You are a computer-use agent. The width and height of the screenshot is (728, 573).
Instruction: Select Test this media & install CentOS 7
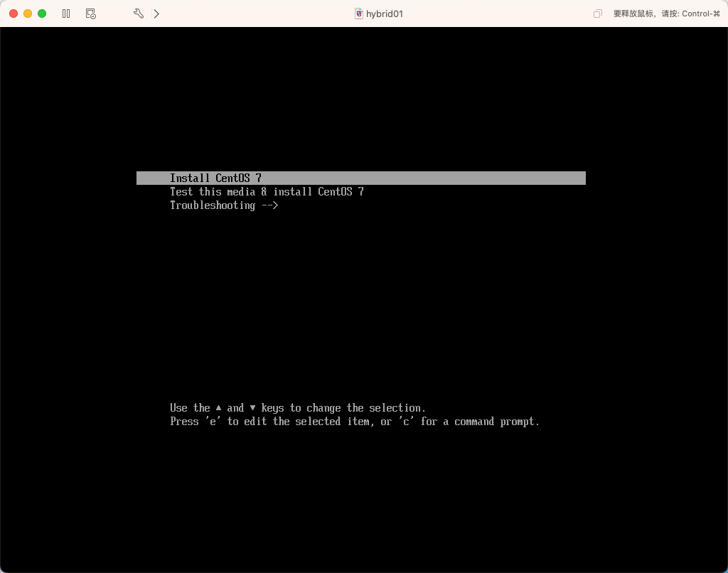267,192
